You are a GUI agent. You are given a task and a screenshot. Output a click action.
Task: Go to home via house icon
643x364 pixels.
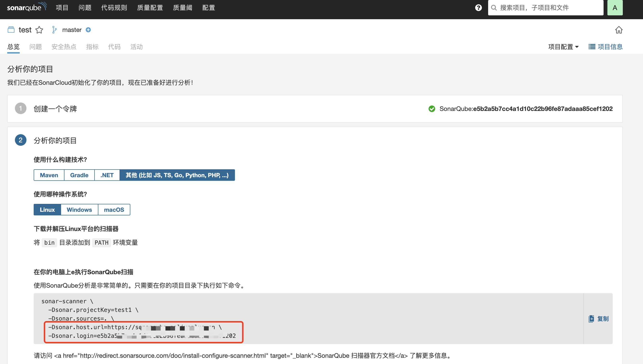(x=619, y=30)
